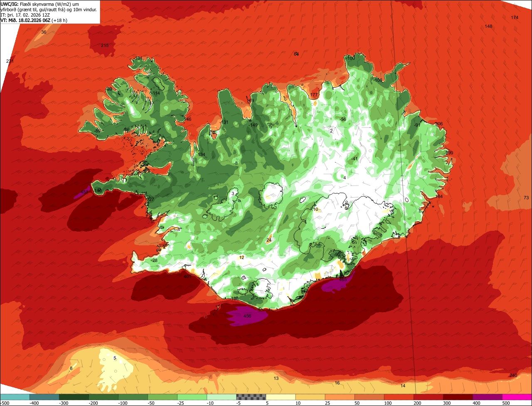The width and height of the screenshot is (532, 406).
Task: Click the checkered swatch between -5 and 5
Action: tap(251, 397)
